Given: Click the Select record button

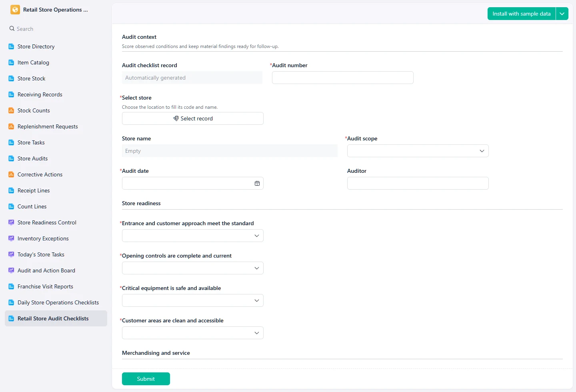Looking at the screenshot, I should (x=192, y=118).
